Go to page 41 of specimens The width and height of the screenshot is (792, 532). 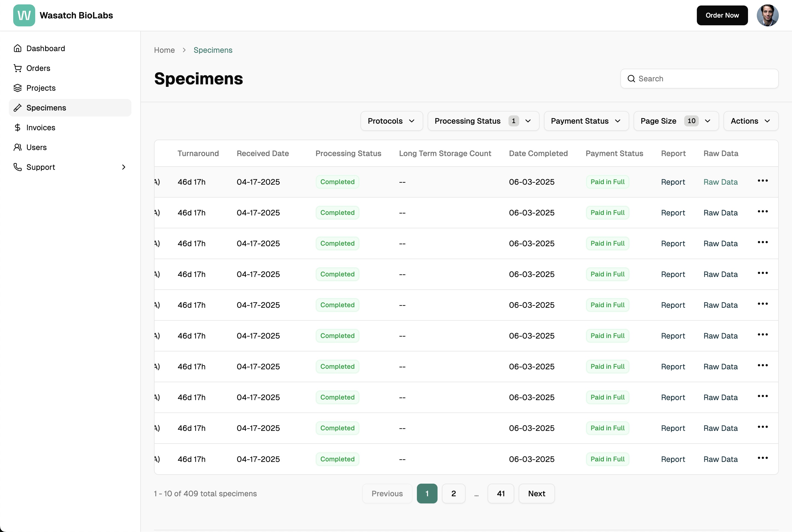501,494
